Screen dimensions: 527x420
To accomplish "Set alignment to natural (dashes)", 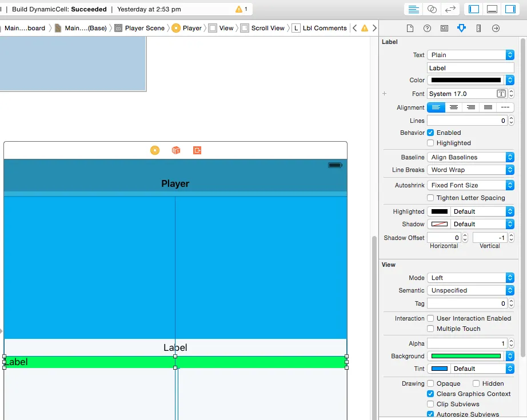I will tap(505, 107).
